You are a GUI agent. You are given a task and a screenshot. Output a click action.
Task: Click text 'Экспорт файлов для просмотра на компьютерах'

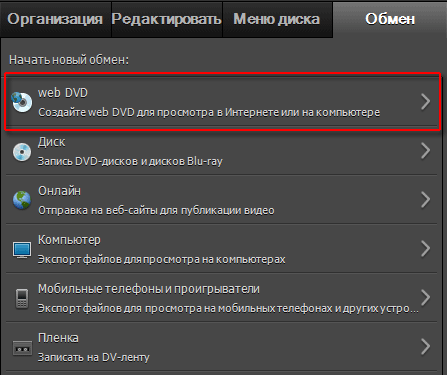[x=162, y=259]
